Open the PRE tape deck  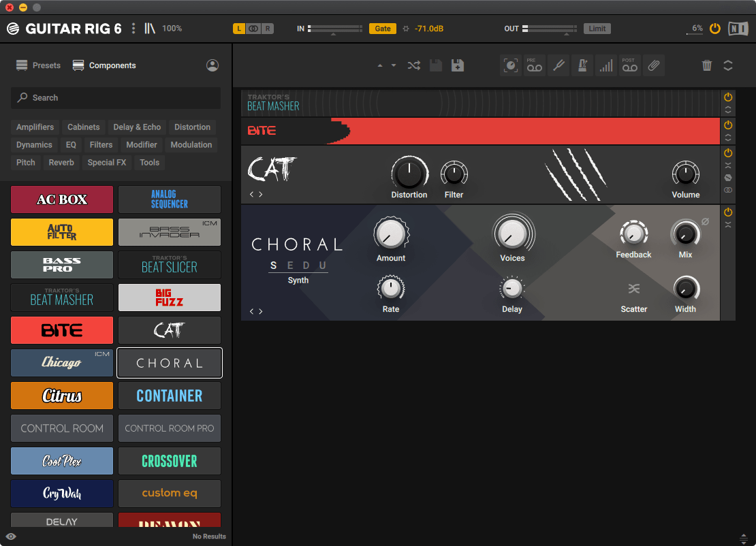click(x=535, y=65)
